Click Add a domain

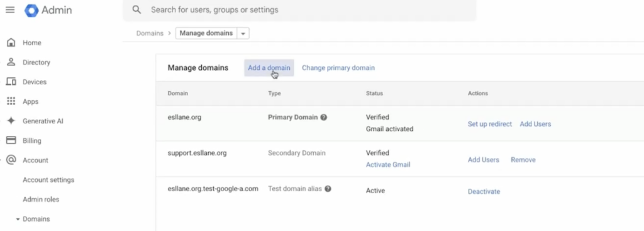(x=269, y=68)
